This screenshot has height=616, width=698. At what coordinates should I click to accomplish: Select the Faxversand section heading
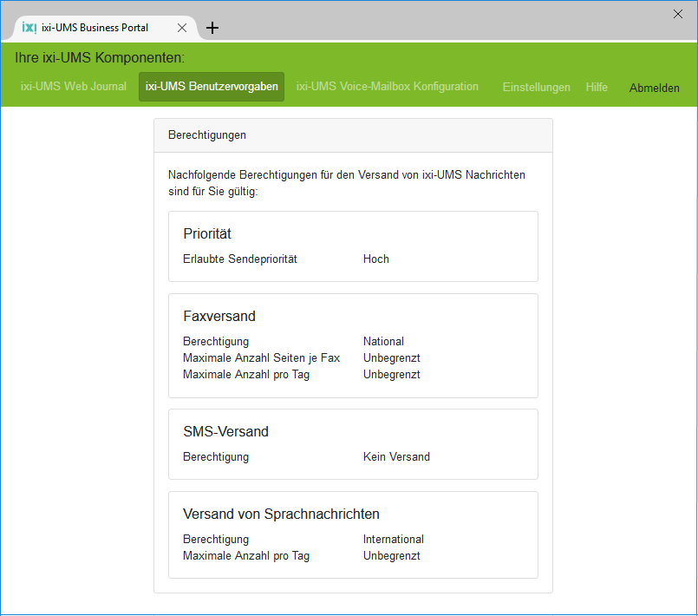[219, 317]
